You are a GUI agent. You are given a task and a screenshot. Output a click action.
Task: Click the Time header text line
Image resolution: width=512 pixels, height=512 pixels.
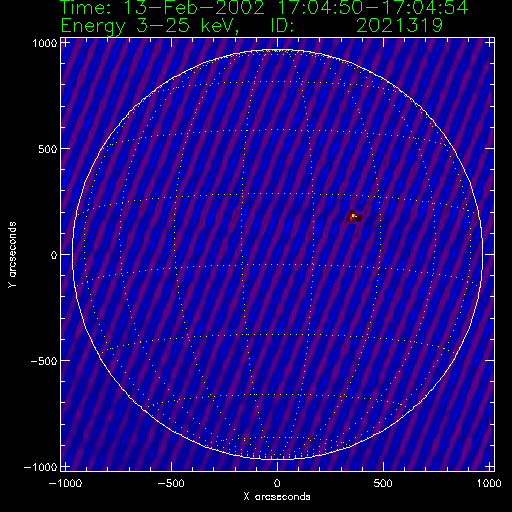click(265, 8)
